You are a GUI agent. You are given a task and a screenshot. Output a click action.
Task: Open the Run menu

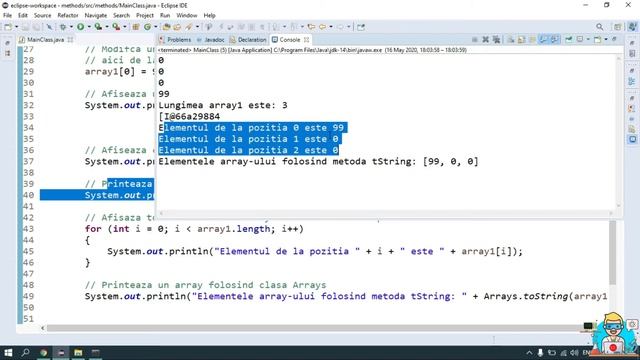pos(165,16)
